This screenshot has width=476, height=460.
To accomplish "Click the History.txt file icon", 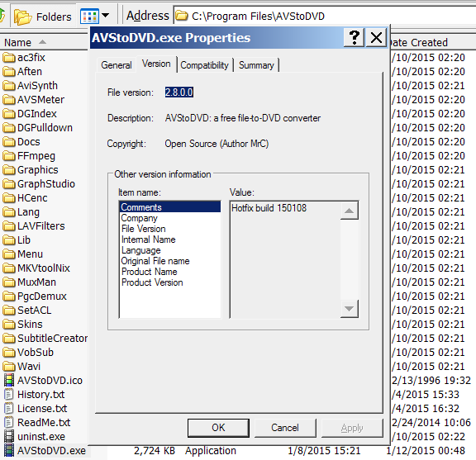I will 9,394.
